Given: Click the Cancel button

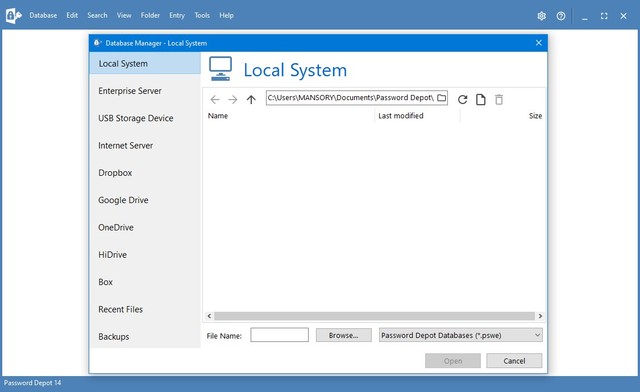Looking at the screenshot, I should click(514, 361).
